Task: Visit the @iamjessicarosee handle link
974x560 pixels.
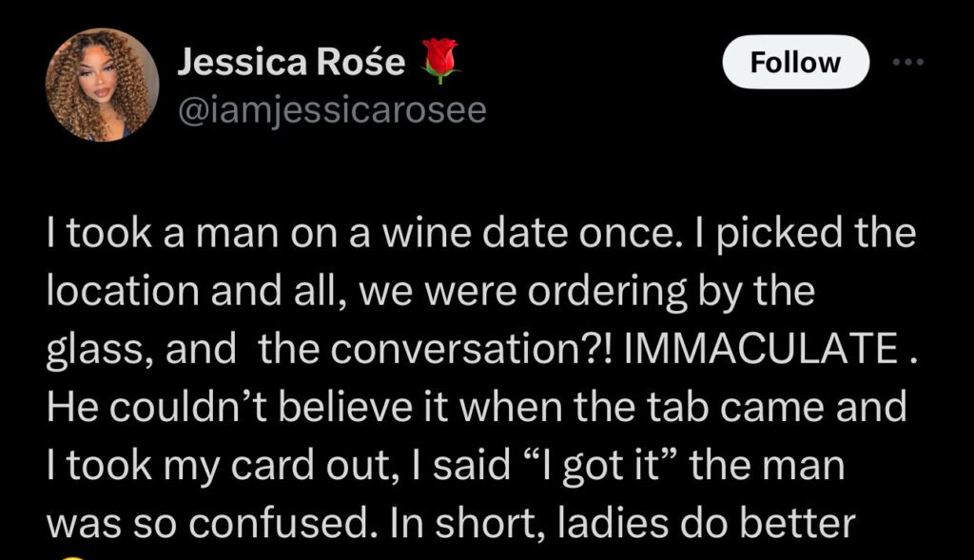Action: 332,111
